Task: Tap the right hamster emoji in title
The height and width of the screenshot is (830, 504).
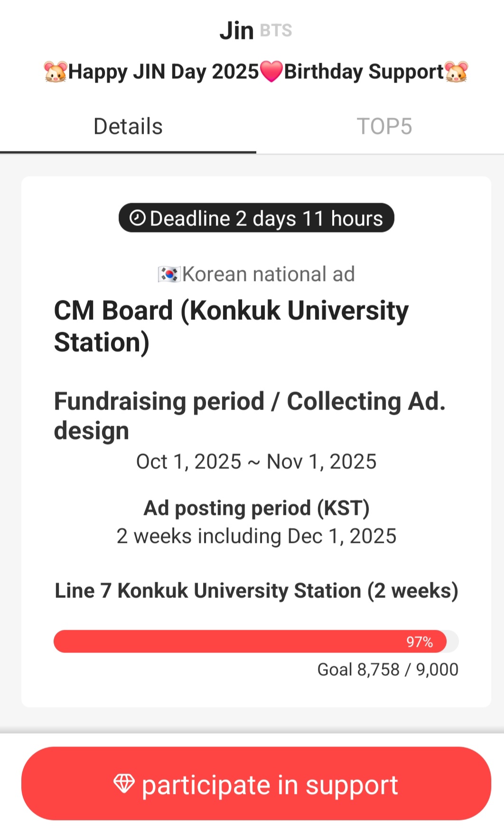Action: pyautogui.click(x=457, y=72)
